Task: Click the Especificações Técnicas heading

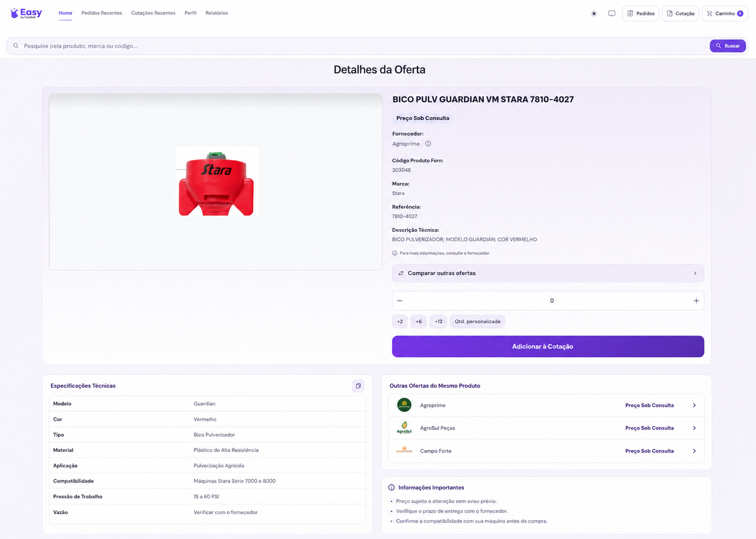Action: tap(83, 386)
